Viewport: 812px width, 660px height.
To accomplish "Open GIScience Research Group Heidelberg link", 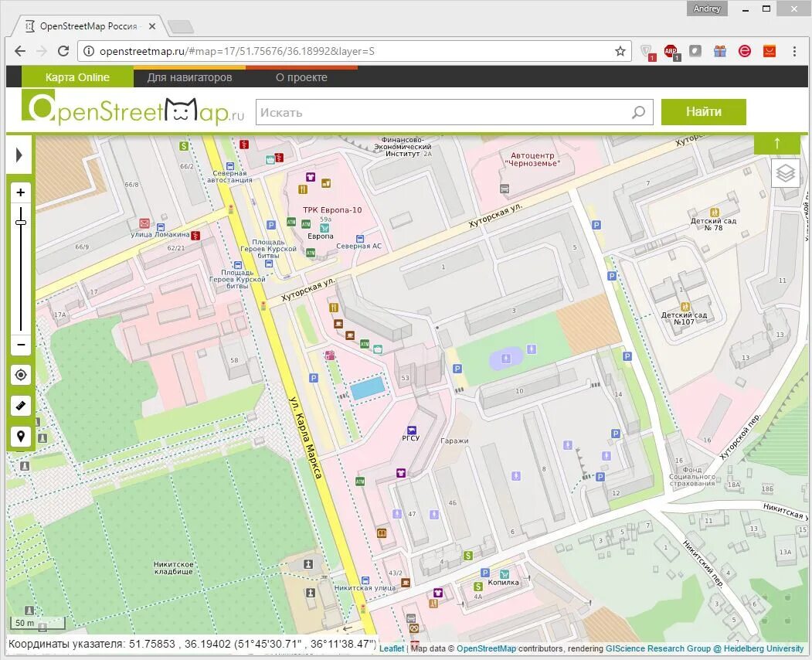I will coord(705,648).
